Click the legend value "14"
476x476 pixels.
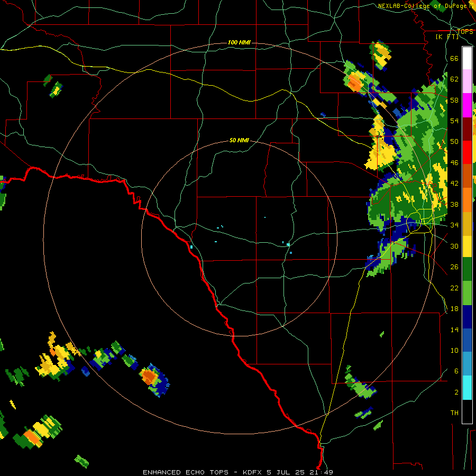pos(454,329)
